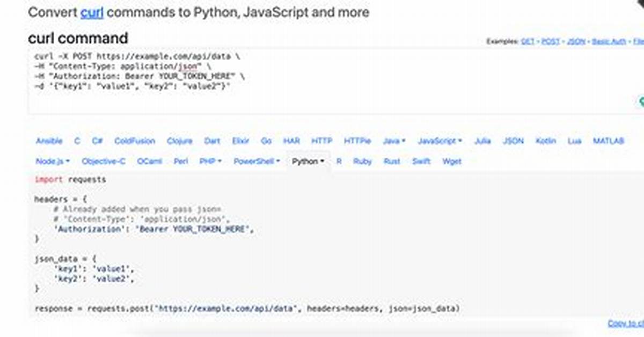
Task: Choose the Ruby tab
Action: click(362, 162)
